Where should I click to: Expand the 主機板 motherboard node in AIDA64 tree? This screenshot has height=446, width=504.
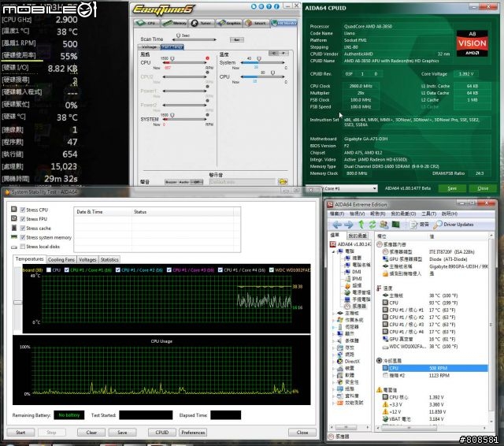pyautogui.click(x=334, y=313)
